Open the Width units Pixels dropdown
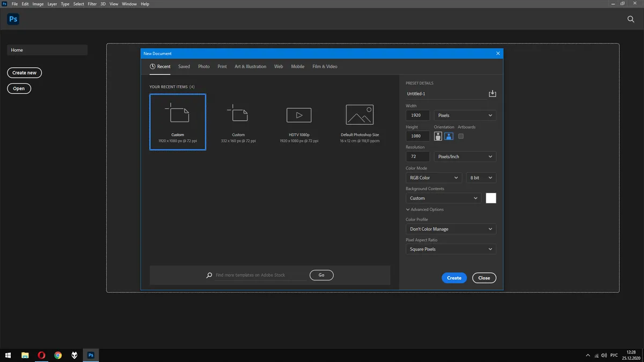644x362 pixels. pos(465,115)
